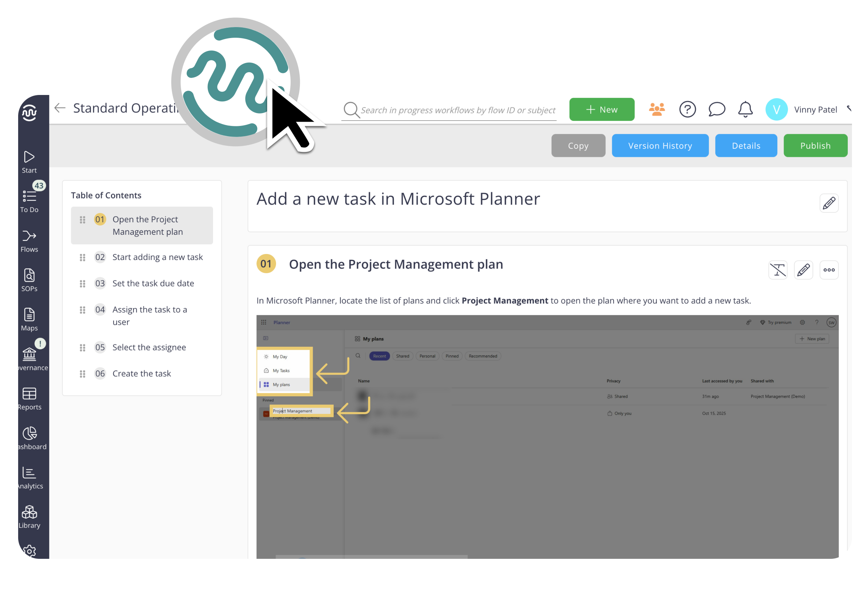Open more options for step 01

[x=829, y=270]
